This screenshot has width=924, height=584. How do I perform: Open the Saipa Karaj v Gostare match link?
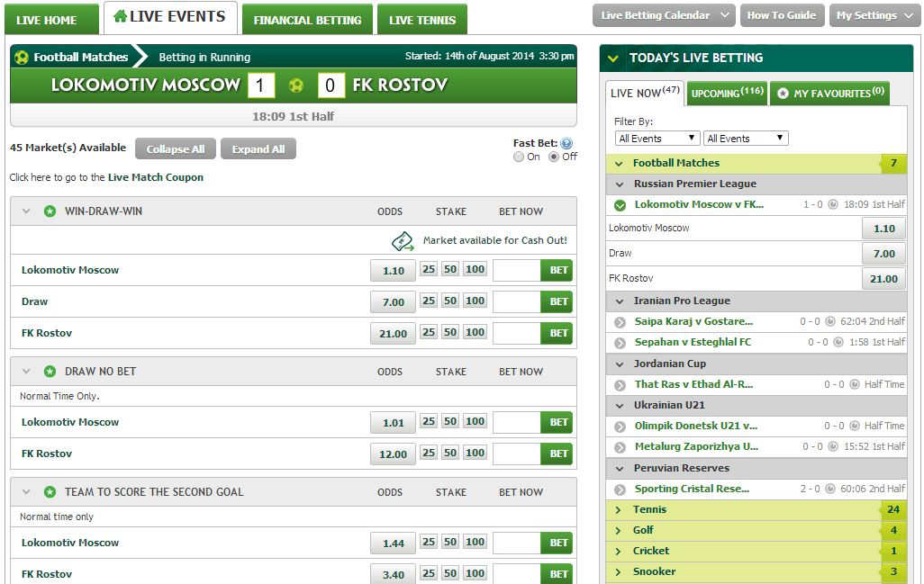pyautogui.click(x=693, y=321)
